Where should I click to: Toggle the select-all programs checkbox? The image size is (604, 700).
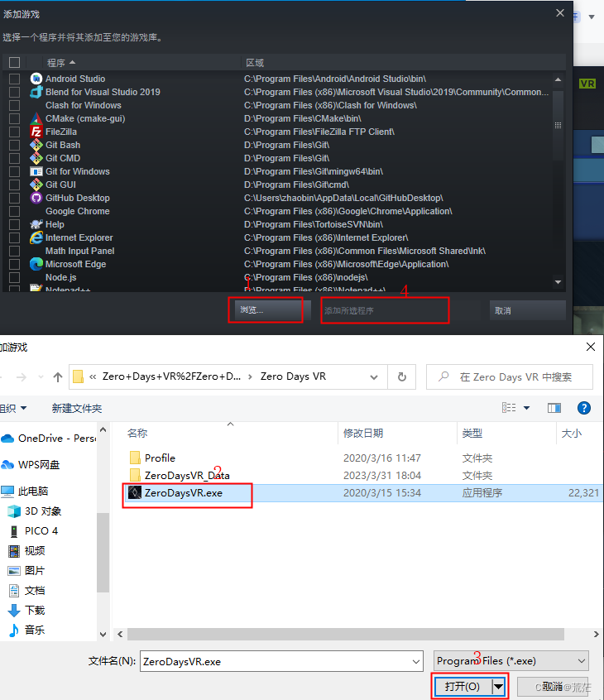point(14,63)
